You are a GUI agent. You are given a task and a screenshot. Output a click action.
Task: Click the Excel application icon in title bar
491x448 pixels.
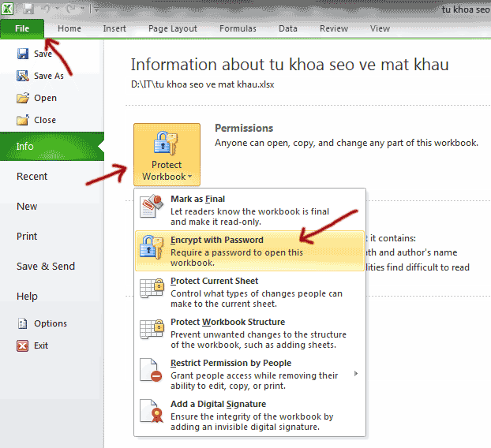[x=7, y=9]
